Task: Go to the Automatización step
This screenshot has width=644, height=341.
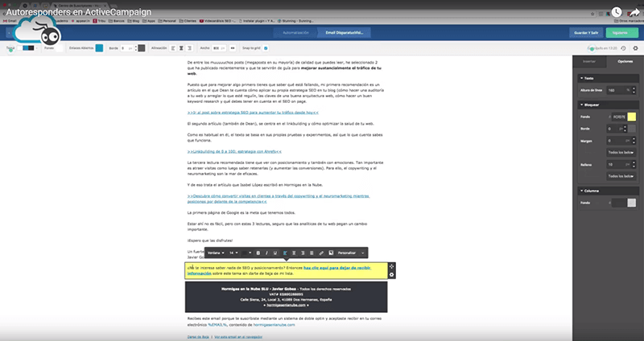Action: coord(295,32)
